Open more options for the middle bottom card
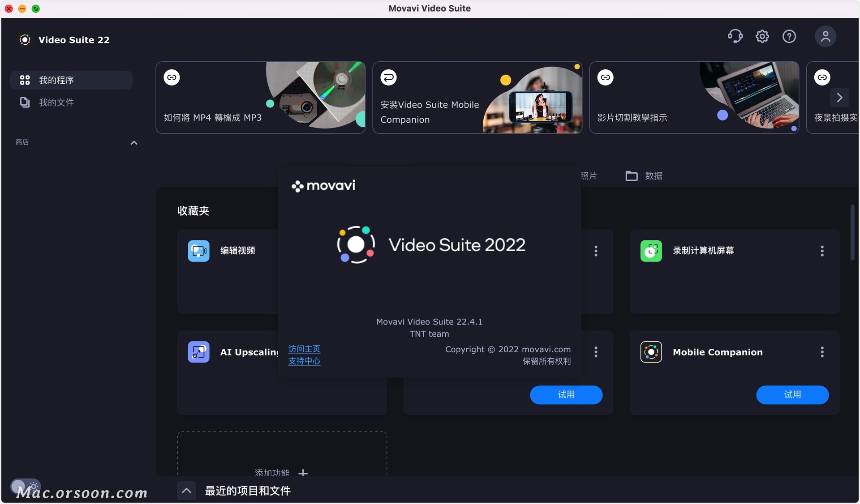The width and height of the screenshot is (860, 504). (596, 352)
